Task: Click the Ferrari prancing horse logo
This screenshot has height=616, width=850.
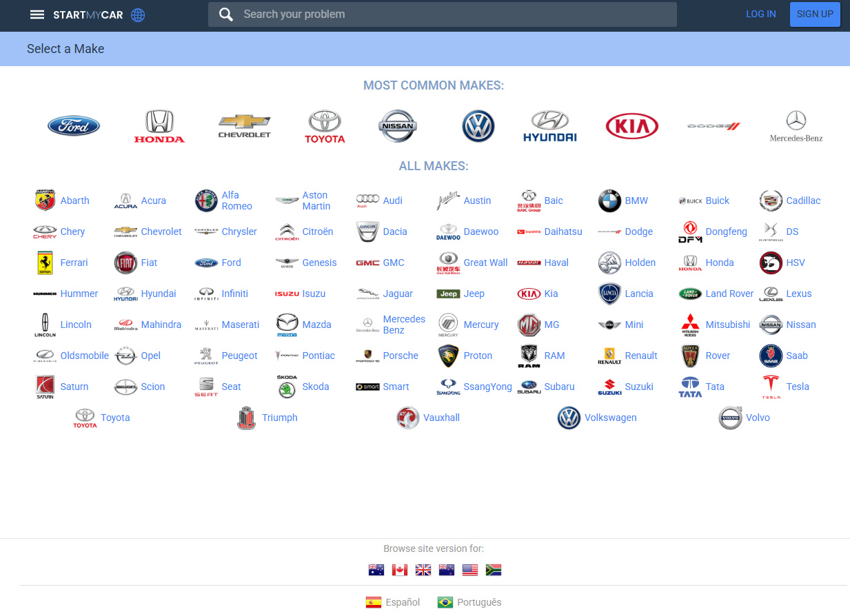Action: click(x=45, y=263)
